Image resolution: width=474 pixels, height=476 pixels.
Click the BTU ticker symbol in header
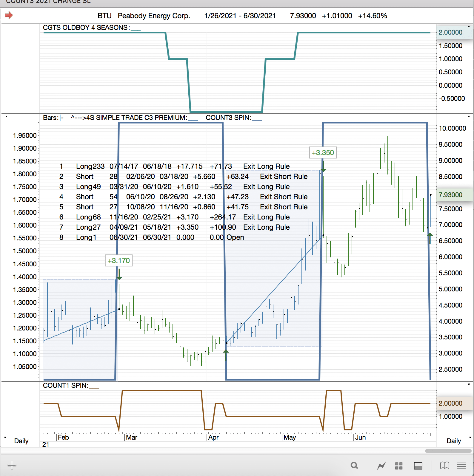click(x=104, y=16)
